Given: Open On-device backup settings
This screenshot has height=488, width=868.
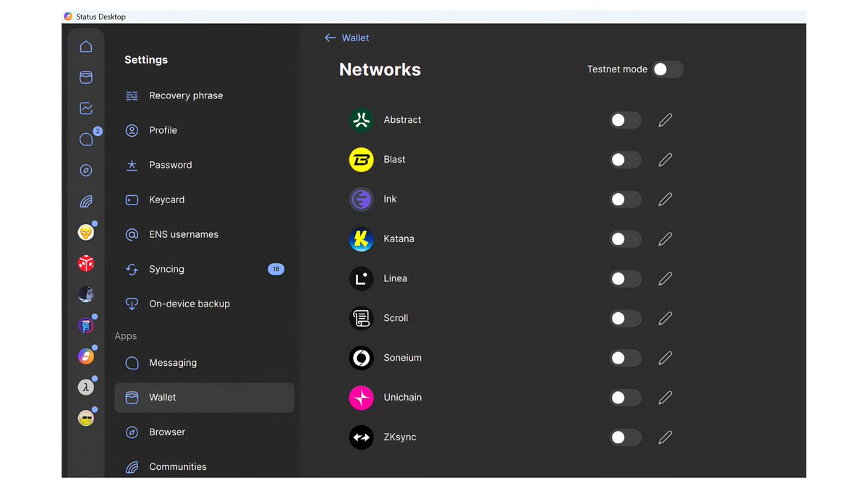Looking at the screenshot, I should (205, 304).
